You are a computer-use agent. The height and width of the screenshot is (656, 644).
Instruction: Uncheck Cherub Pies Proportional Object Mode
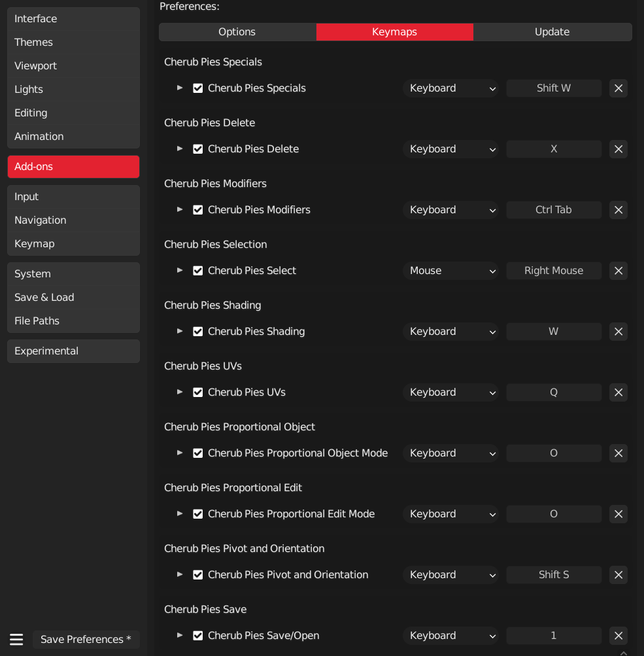pyautogui.click(x=198, y=453)
